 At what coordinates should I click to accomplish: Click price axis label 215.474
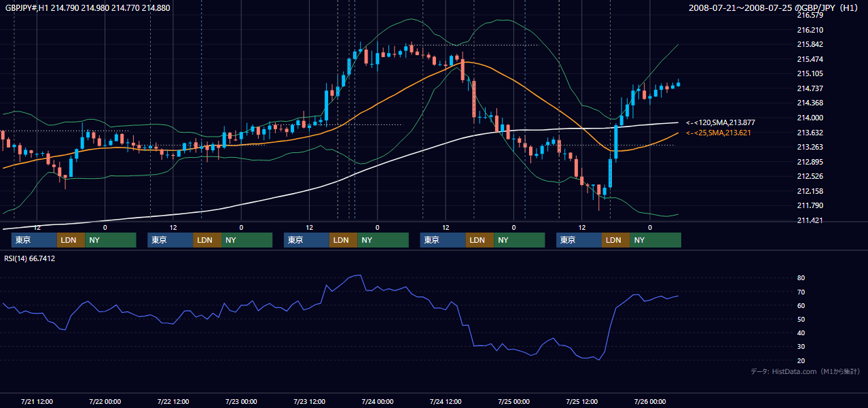tap(810, 59)
